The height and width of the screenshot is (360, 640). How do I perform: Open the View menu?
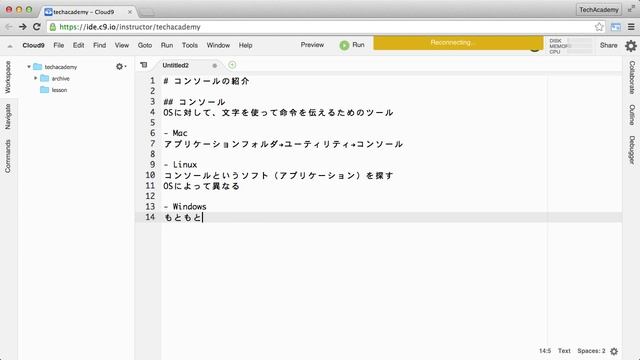[x=122, y=45]
